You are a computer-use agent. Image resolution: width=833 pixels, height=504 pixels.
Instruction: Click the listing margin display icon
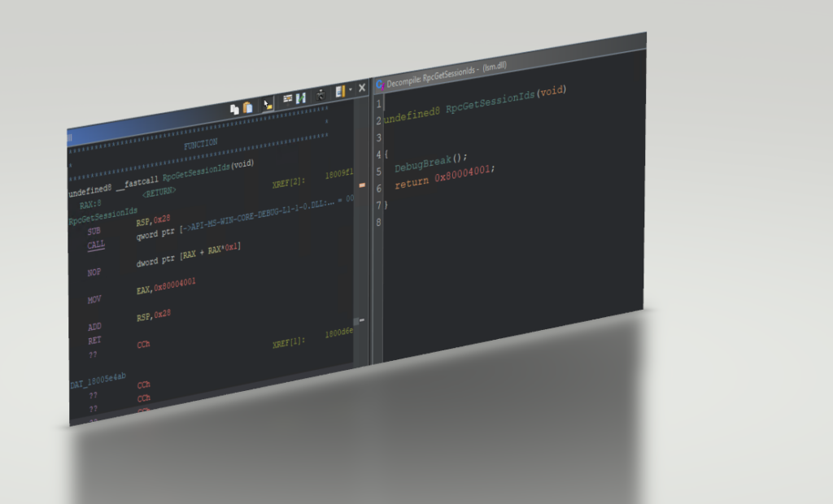click(341, 92)
